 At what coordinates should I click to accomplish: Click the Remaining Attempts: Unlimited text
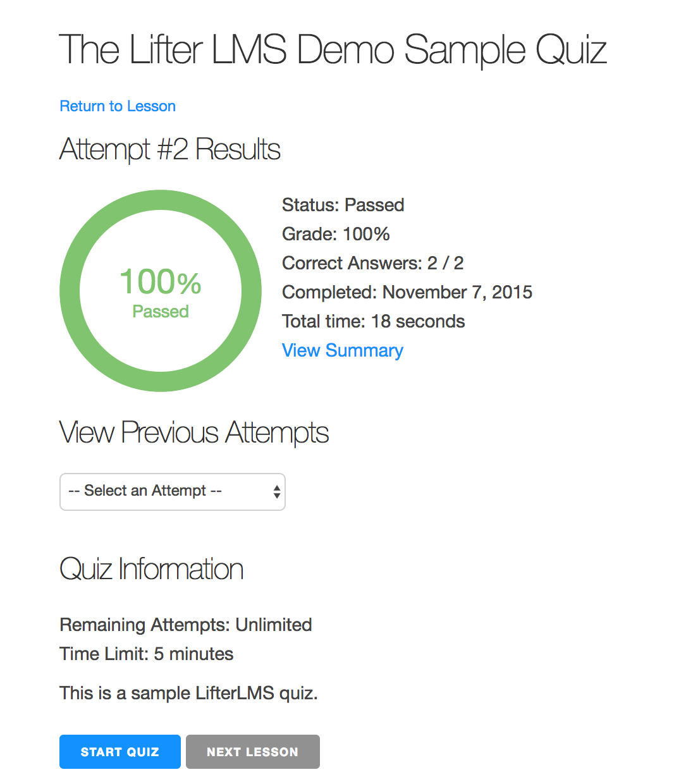tap(186, 625)
